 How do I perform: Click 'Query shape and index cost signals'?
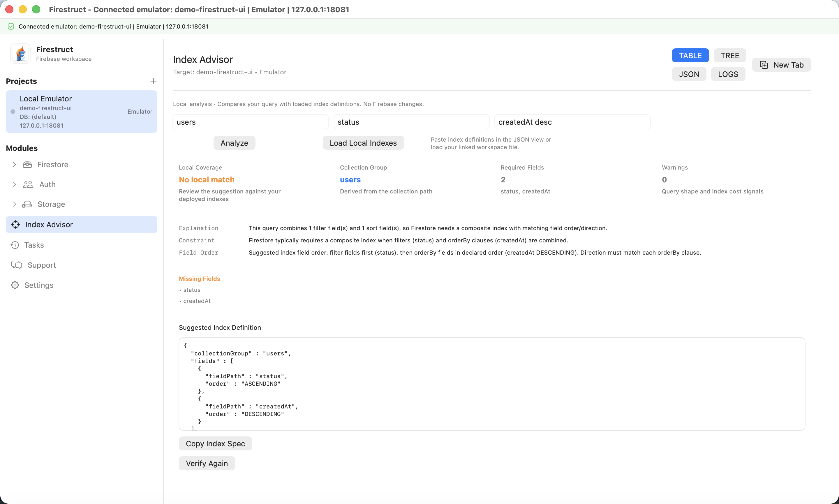pos(713,191)
